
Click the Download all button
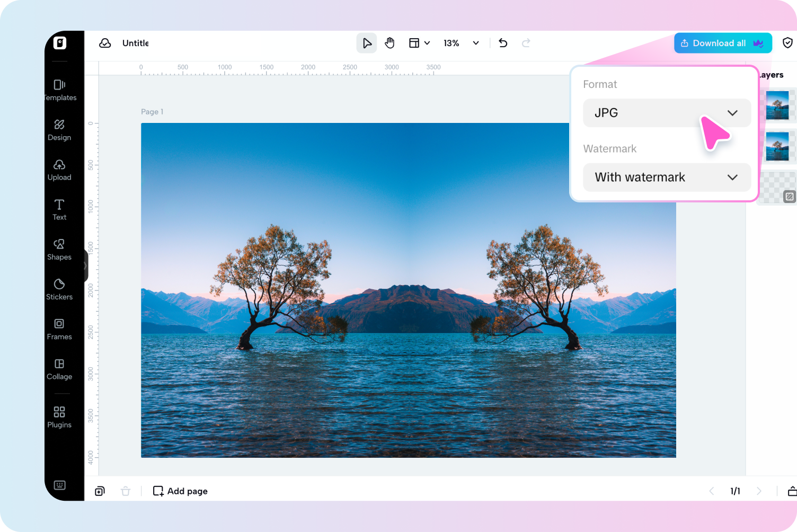point(723,43)
